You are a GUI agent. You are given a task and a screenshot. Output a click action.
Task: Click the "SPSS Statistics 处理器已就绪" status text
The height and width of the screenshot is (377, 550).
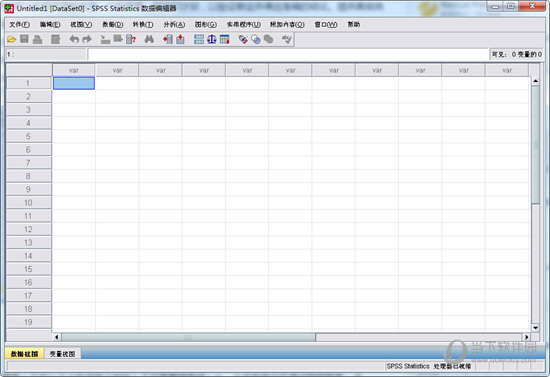(429, 366)
